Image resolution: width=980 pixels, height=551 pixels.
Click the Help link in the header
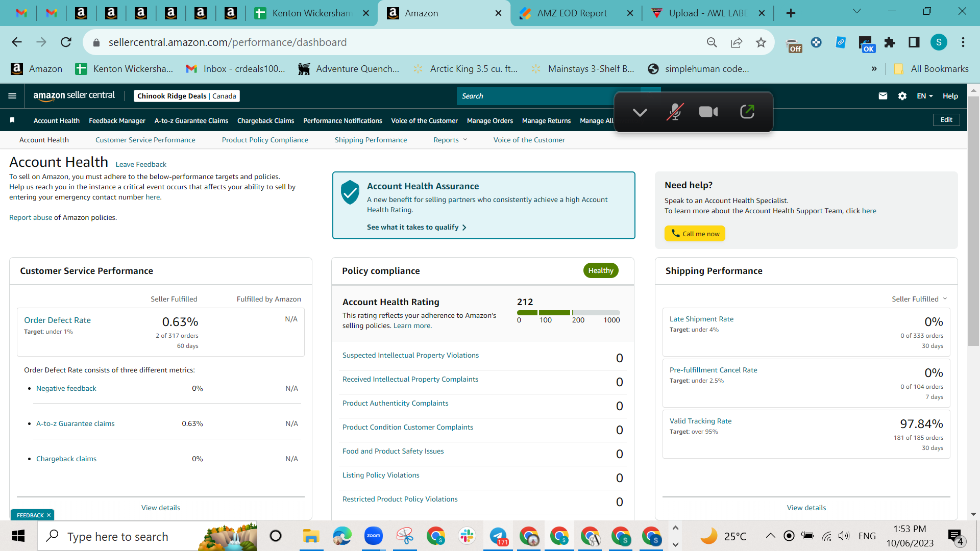[x=950, y=96]
